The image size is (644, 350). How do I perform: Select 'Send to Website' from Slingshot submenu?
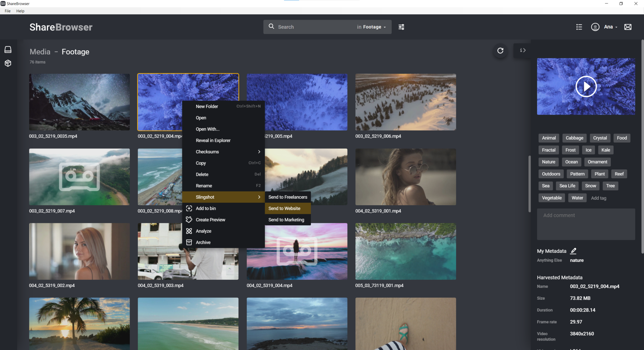point(284,208)
